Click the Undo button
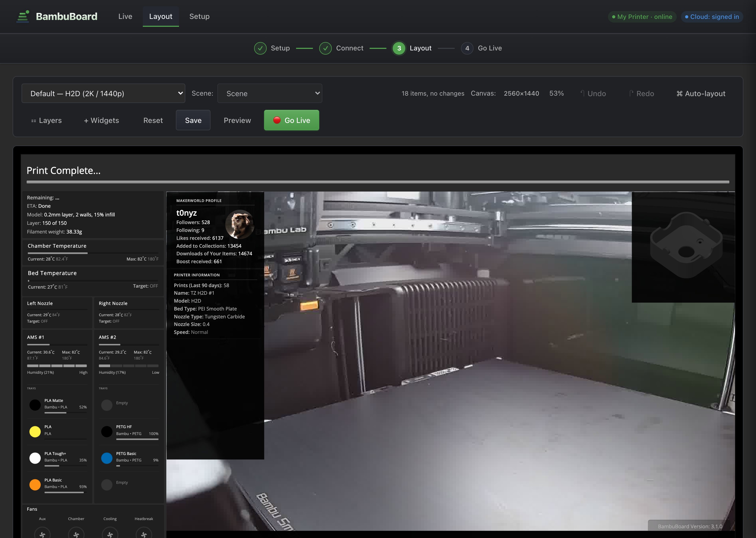 point(593,94)
